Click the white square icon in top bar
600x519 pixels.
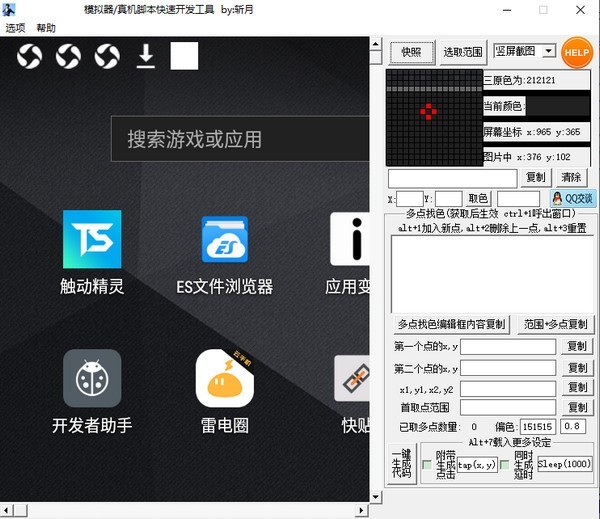coord(184,56)
